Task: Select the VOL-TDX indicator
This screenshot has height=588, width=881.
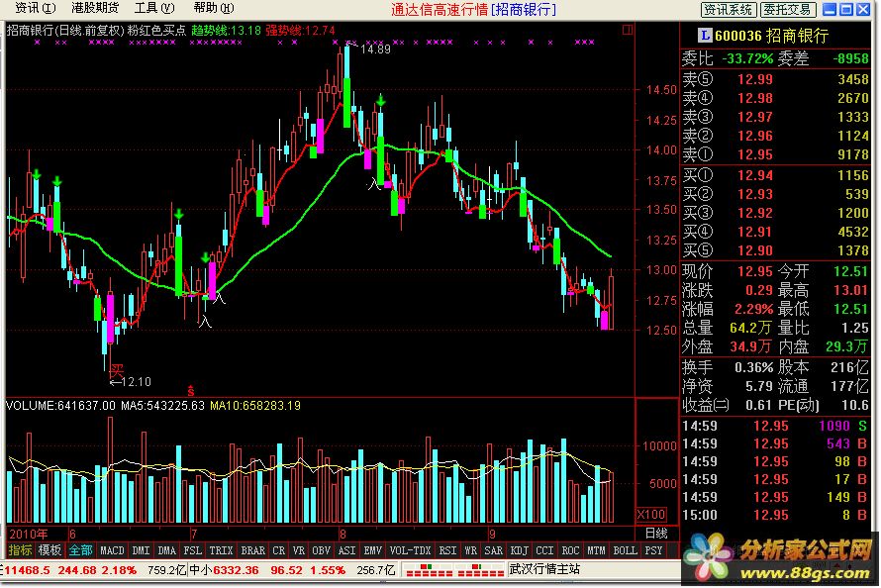Action: click(410, 551)
